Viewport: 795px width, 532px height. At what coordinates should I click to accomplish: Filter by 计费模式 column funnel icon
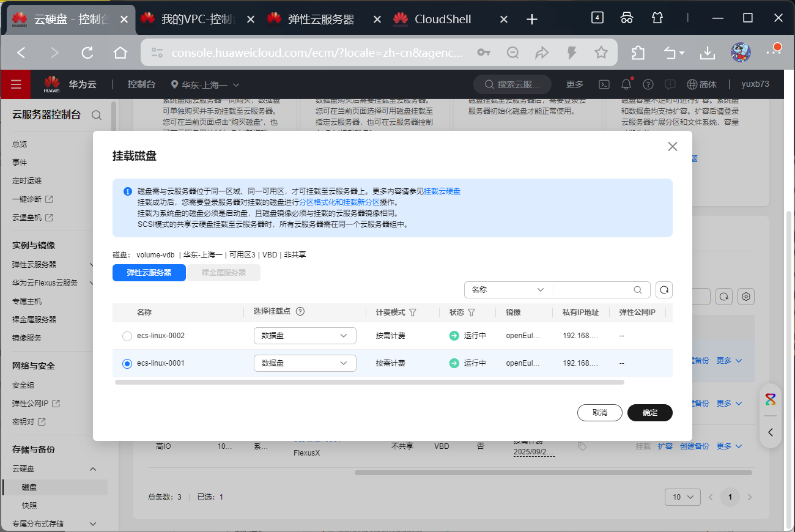(x=413, y=312)
